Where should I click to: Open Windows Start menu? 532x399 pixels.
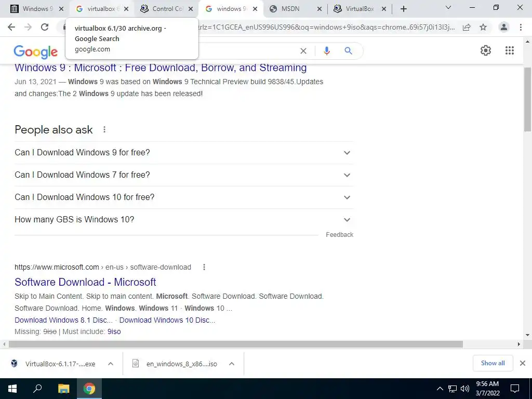tap(12, 389)
